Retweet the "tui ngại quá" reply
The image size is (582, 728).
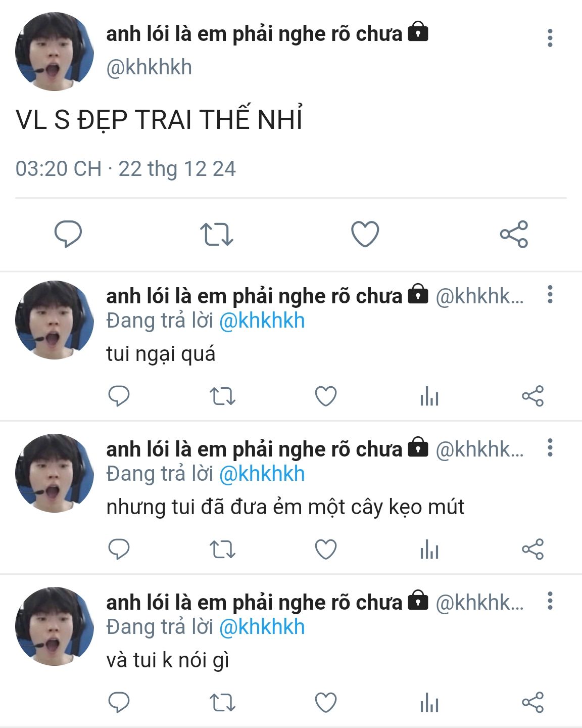[222, 396]
